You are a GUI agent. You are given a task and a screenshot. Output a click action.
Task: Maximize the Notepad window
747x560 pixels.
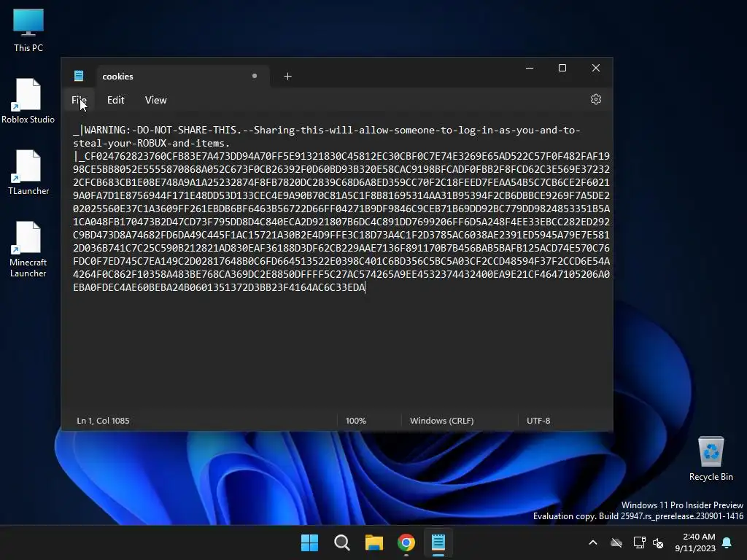coord(562,68)
